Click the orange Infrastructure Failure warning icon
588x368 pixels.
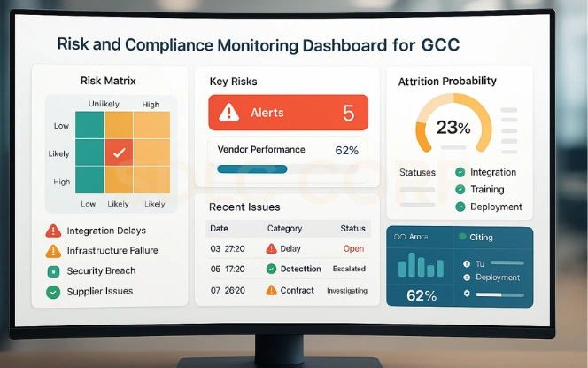53,251
